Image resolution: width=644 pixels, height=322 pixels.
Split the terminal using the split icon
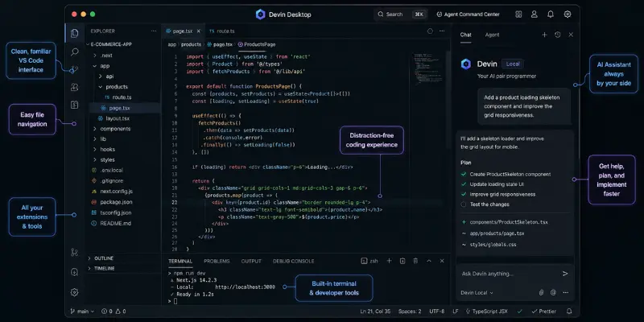[x=402, y=261]
